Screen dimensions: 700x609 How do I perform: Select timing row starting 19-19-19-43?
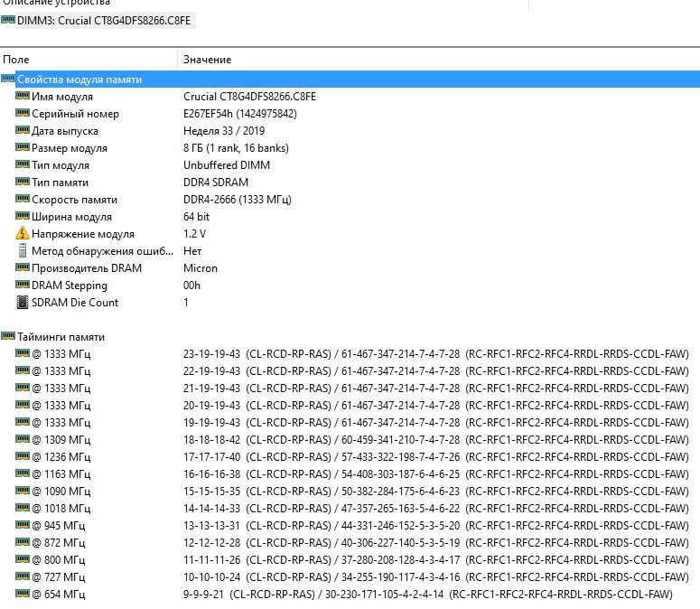tap(435, 422)
